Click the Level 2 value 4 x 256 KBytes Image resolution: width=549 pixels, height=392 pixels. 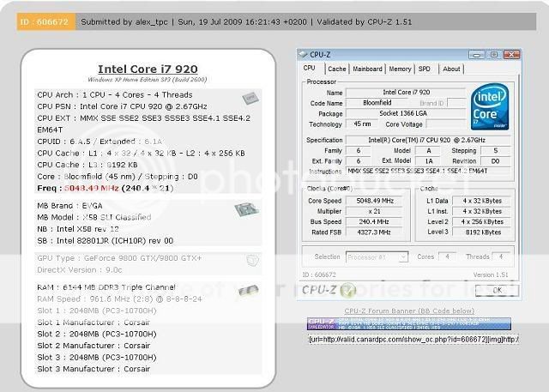click(482, 222)
